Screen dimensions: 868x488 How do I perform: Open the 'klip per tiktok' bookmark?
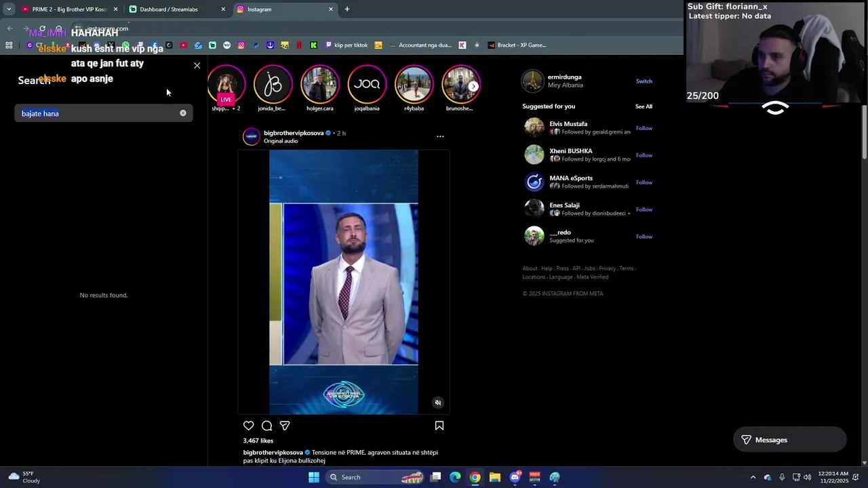tap(347, 45)
